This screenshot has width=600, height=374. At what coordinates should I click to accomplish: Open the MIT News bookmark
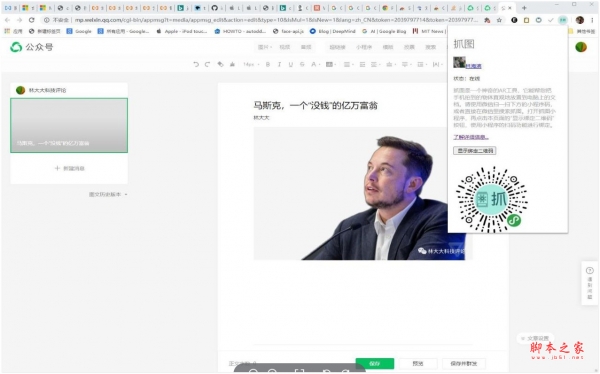[429, 31]
